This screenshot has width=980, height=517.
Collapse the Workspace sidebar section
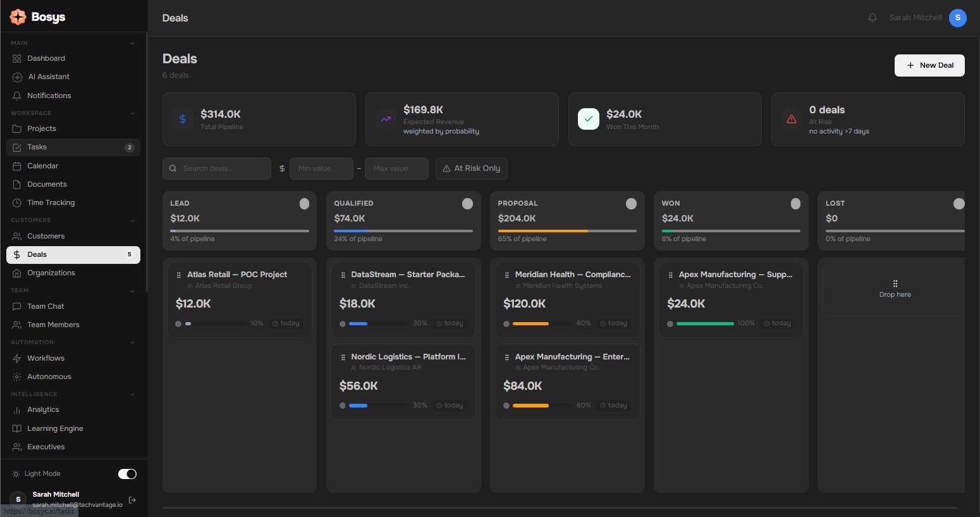pyautogui.click(x=132, y=113)
